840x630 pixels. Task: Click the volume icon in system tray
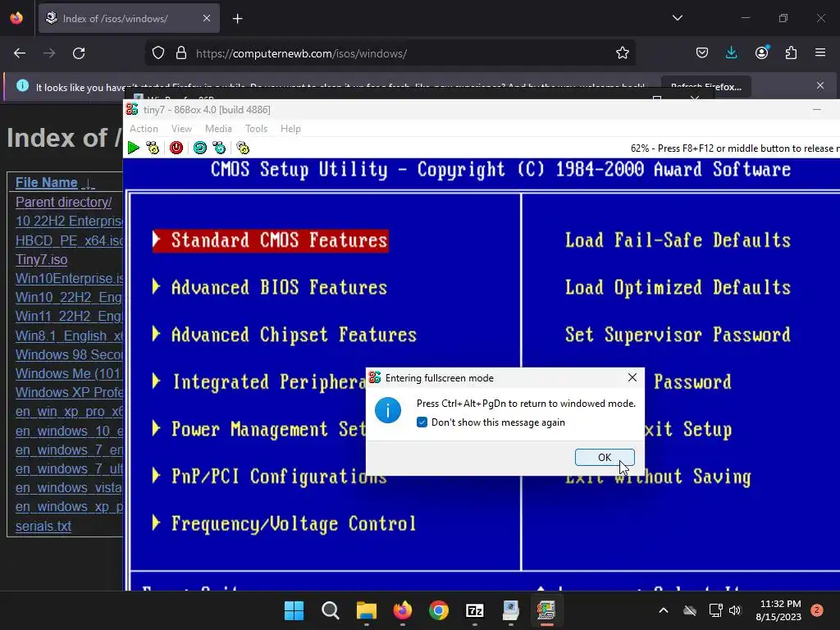pyautogui.click(x=735, y=610)
